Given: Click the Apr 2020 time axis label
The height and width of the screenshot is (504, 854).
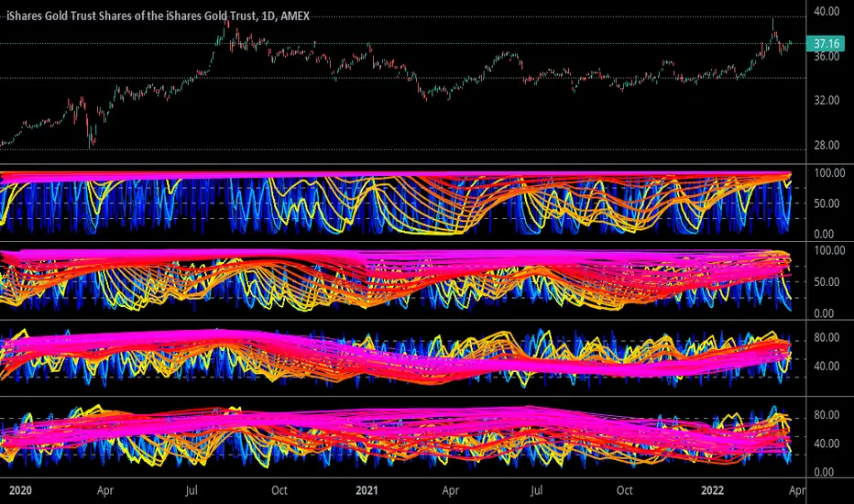Looking at the screenshot, I should (105, 490).
